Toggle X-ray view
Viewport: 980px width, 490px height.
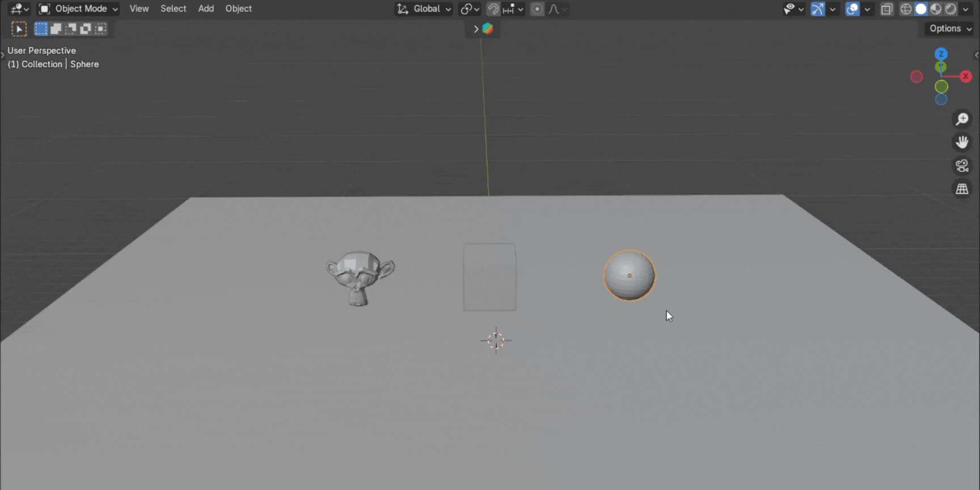(x=886, y=9)
